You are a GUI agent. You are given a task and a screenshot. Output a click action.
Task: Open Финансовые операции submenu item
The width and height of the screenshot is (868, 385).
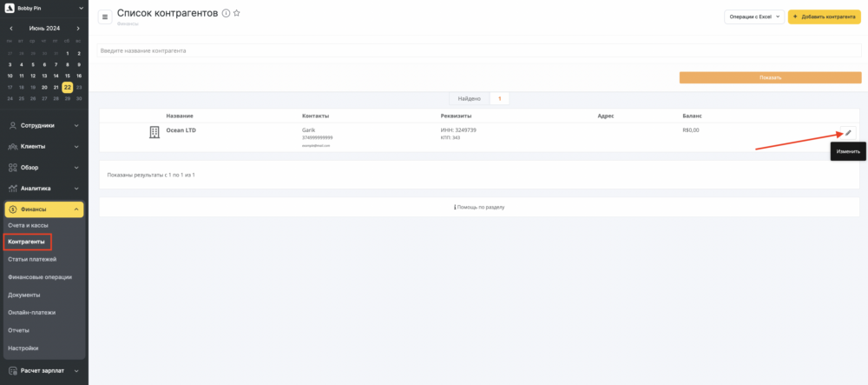40,277
